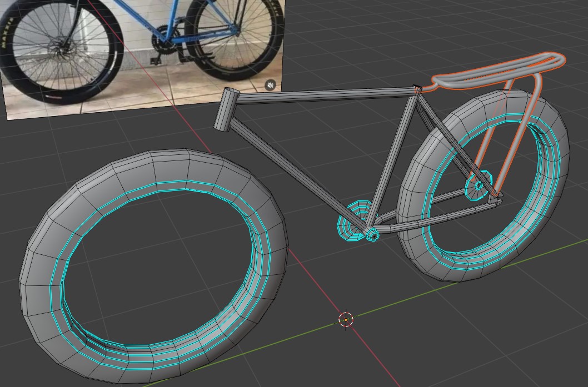This screenshot has width=588, height=387.
Task: Click the muted speaker icon on reference photo
Action: pos(270,85)
